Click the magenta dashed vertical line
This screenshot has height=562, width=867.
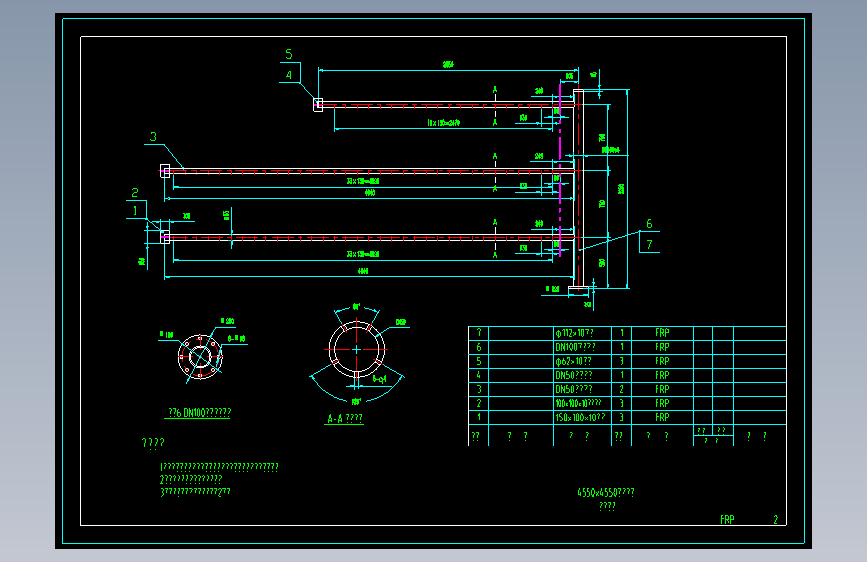pos(560,168)
